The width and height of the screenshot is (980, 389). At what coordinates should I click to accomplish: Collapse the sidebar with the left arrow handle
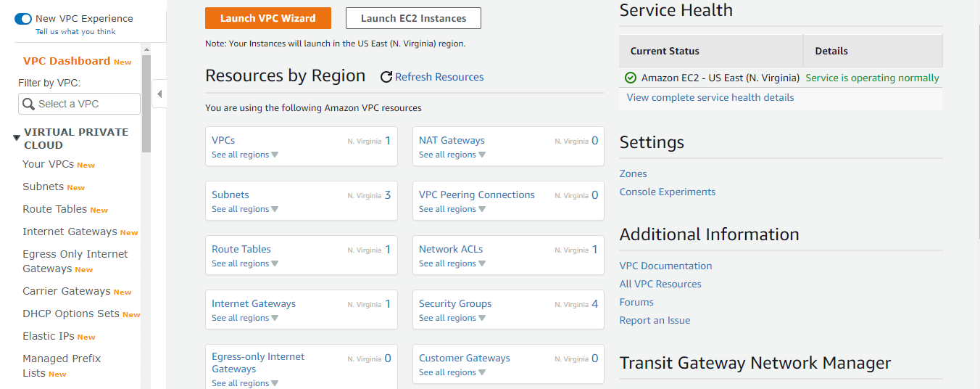pyautogui.click(x=159, y=94)
